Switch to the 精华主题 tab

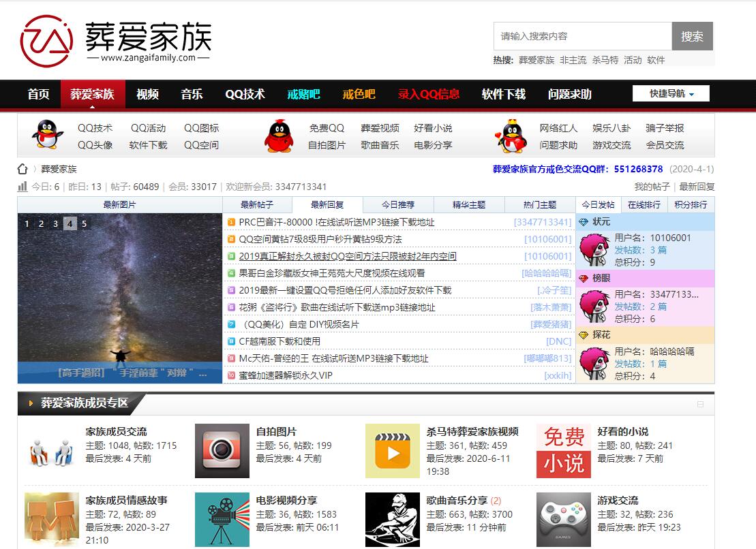(469, 204)
